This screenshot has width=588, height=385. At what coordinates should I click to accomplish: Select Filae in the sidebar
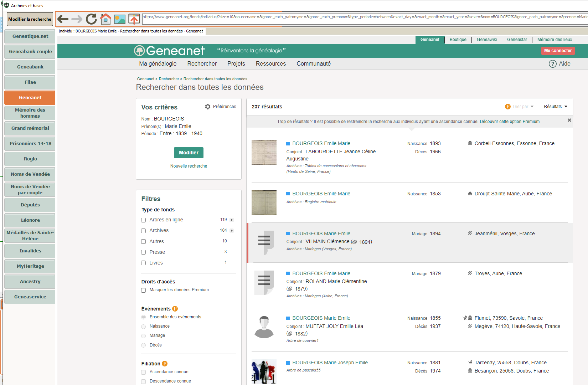(30, 82)
